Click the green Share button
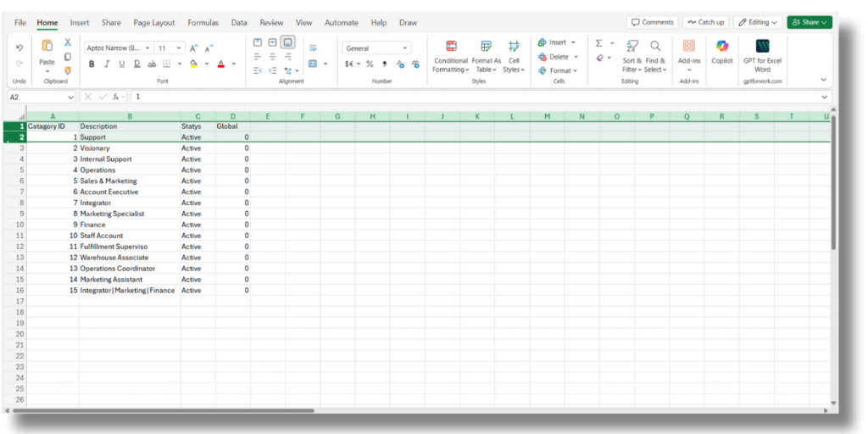This screenshot has width=868, height=434. (x=810, y=22)
